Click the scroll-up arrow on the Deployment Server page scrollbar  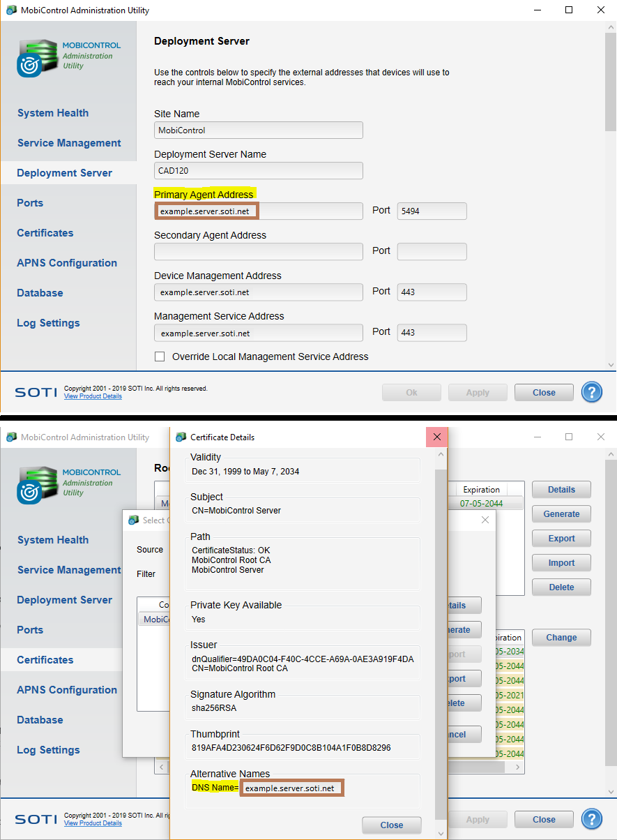611,28
